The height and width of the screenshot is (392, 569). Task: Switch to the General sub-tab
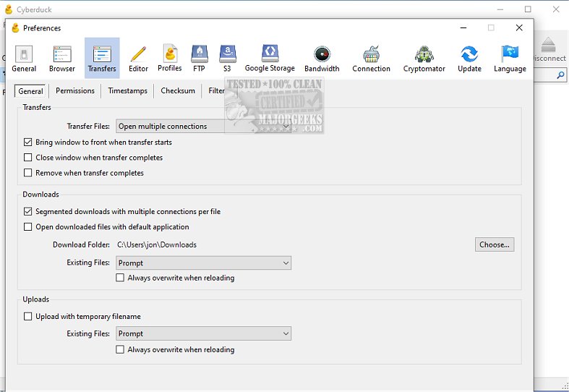[30, 90]
